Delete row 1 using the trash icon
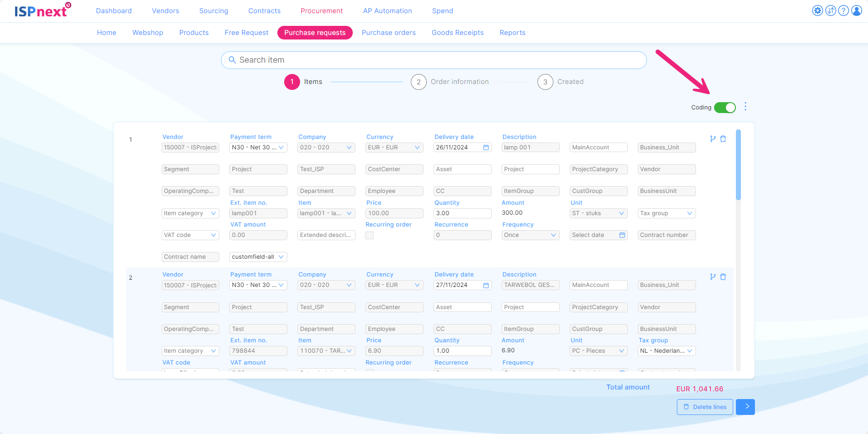The height and width of the screenshot is (434, 868). pyautogui.click(x=723, y=139)
